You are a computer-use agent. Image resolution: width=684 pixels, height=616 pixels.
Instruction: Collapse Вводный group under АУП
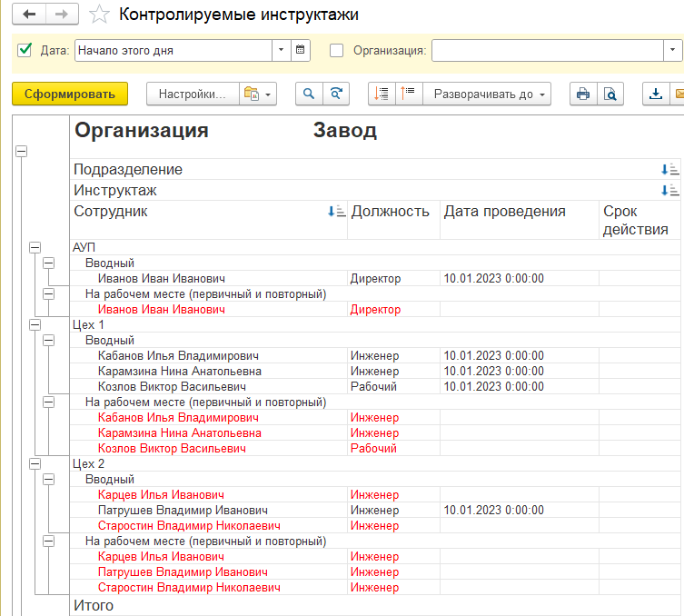coord(49,263)
